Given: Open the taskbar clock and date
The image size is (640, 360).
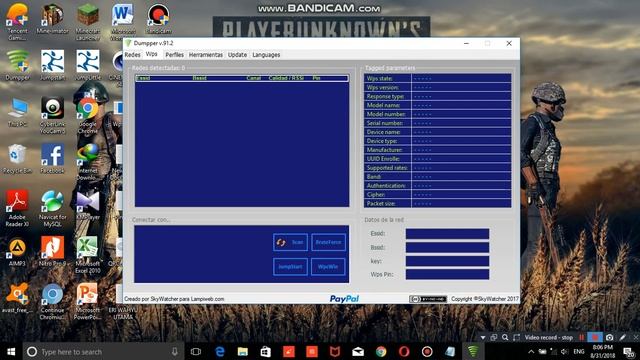Looking at the screenshot, I should (x=602, y=351).
